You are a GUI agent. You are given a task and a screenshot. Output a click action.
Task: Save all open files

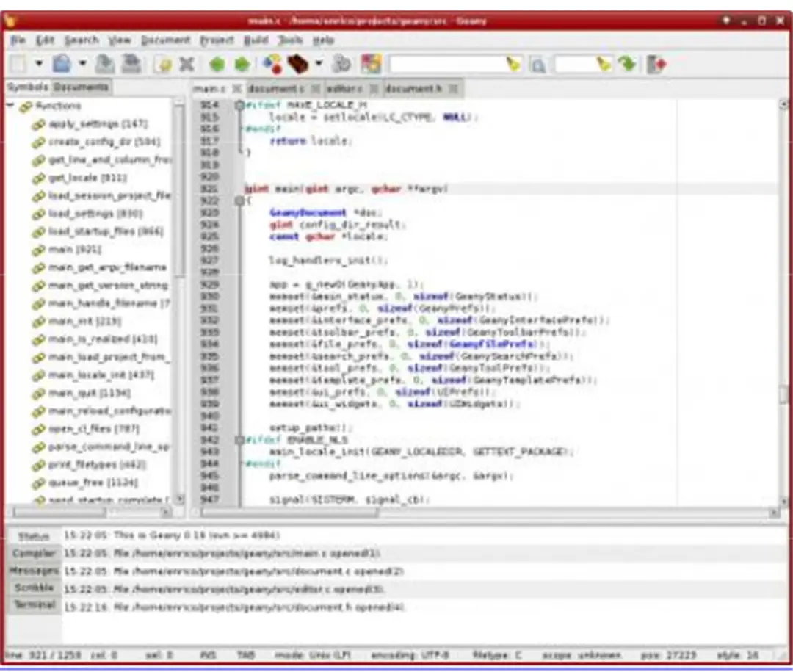[x=131, y=65]
